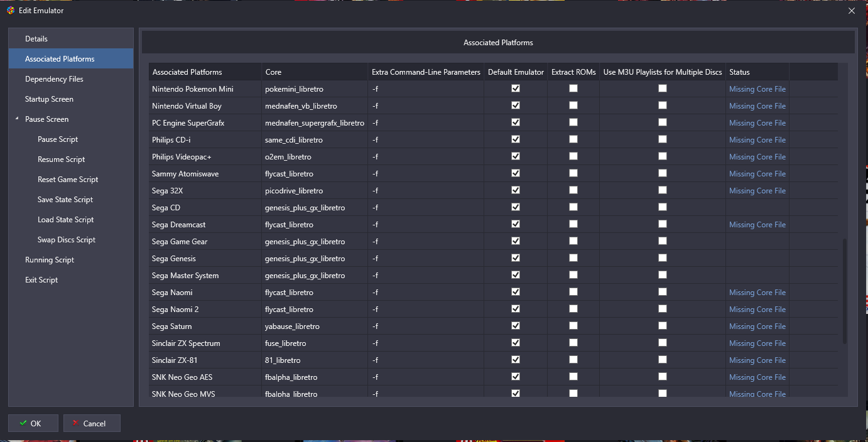Select the o2em_libretro core cell

pos(315,157)
